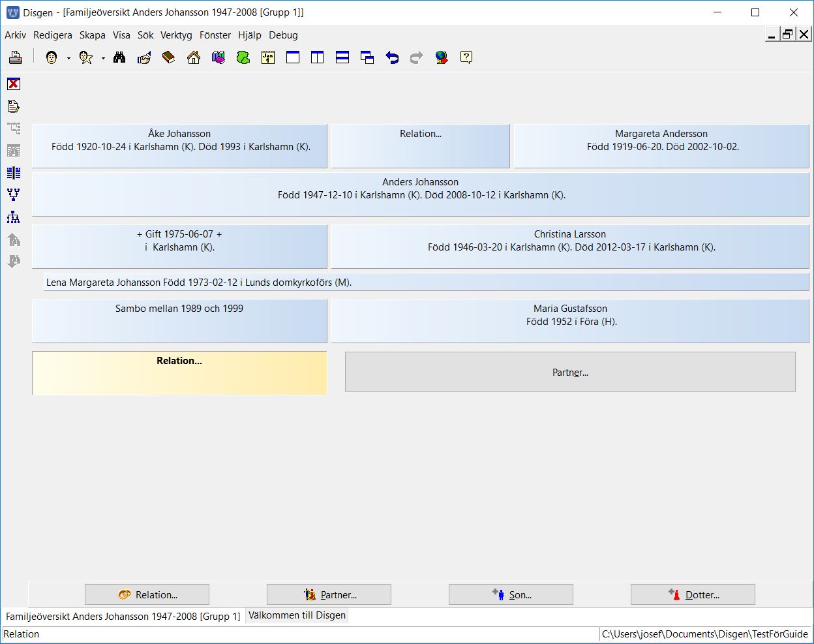Click the grey tree outline sidebar icon

pyautogui.click(x=14, y=128)
